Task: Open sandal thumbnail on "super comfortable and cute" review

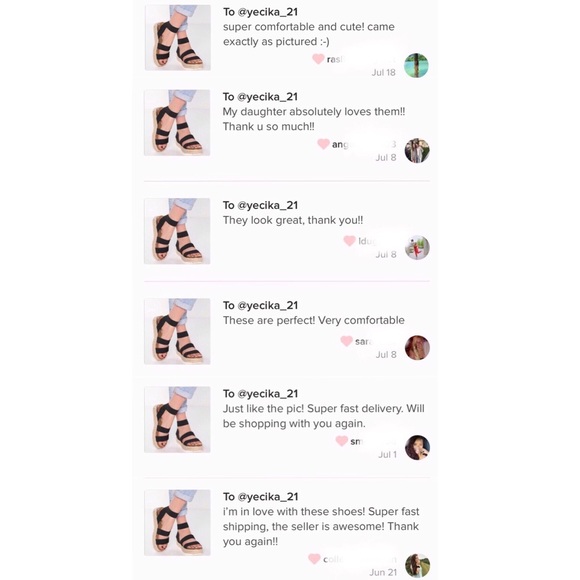Action: click(x=178, y=37)
